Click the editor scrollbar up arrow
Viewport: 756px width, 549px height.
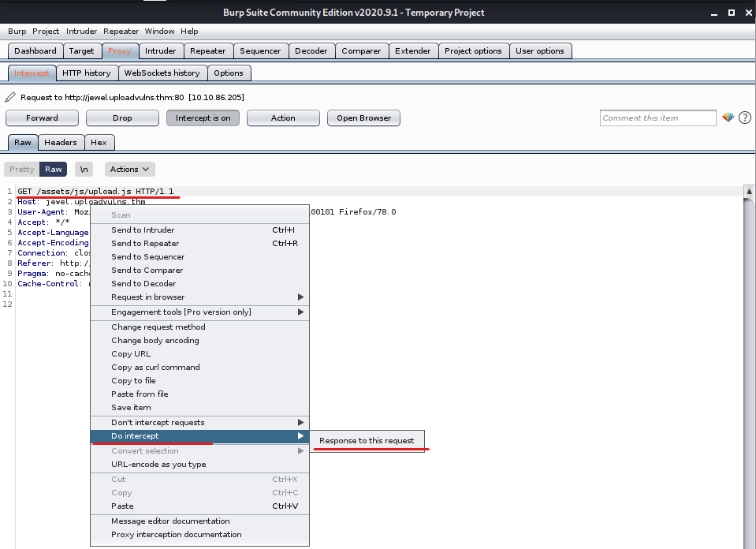[749, 191]
